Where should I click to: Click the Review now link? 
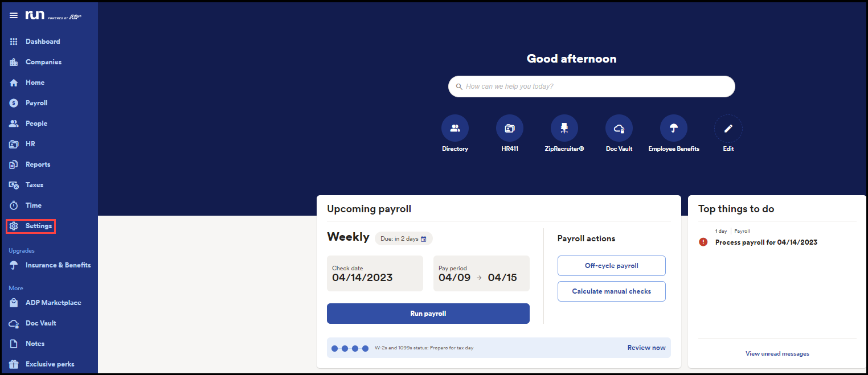(x=646, y=348)
